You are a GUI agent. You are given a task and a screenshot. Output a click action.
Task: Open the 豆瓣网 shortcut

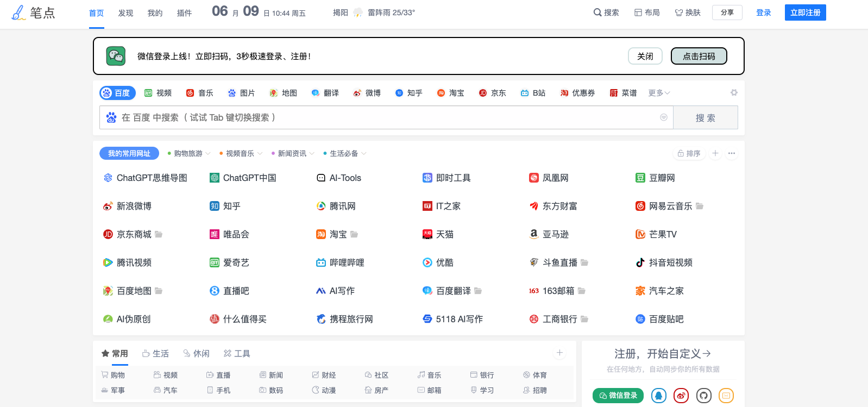pyautogui.click(x=655, y=178)
